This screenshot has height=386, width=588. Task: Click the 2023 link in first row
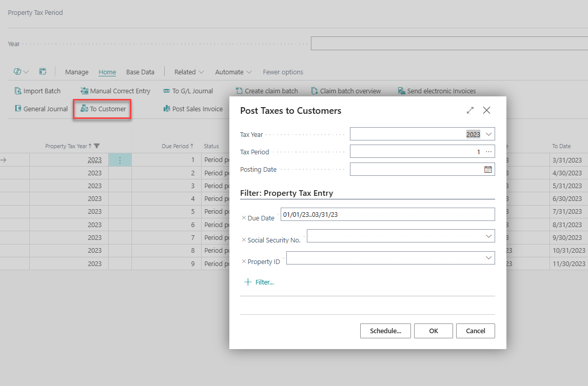(95, 160)
